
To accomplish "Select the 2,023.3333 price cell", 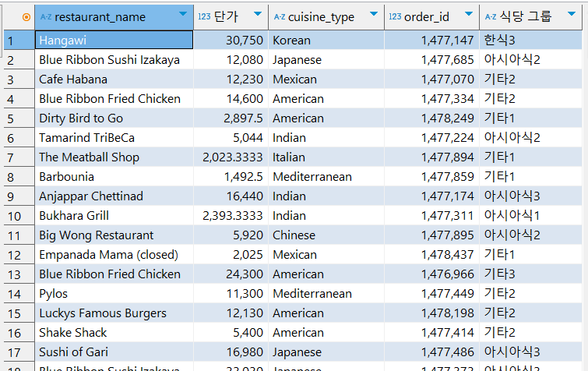I will 231,157.
